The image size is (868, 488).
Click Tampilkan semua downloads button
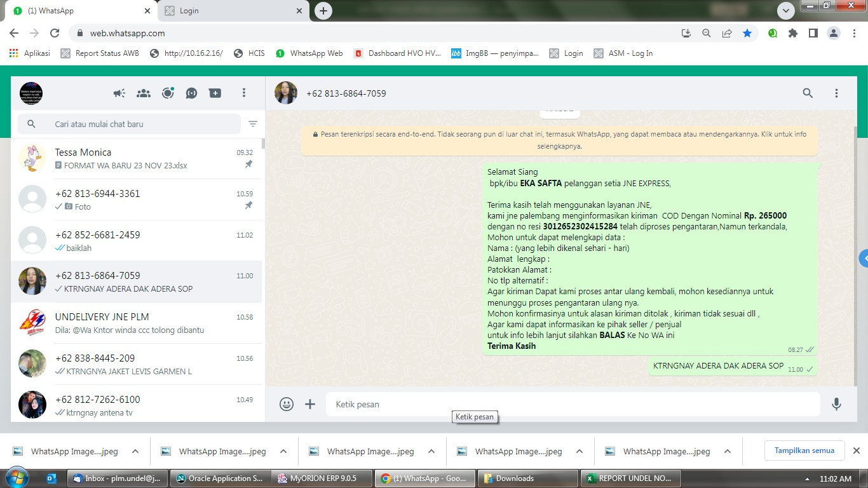tap(804, 451)
